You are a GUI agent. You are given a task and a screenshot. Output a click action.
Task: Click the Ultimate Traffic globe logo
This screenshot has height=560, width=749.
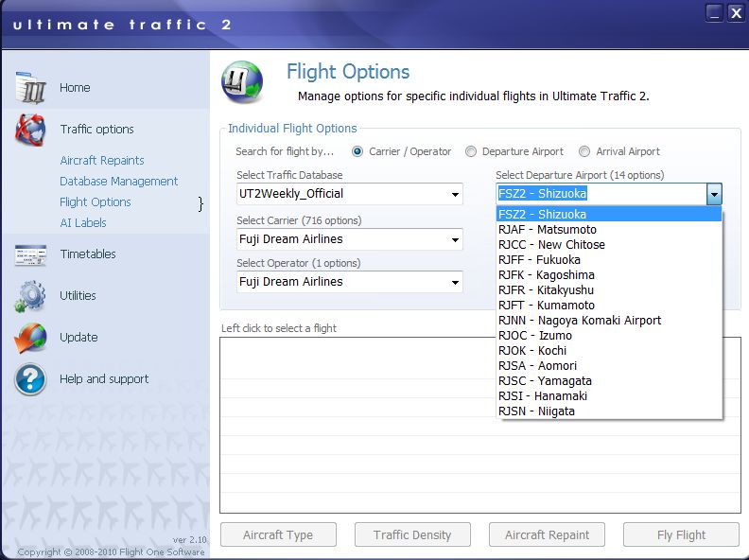pyautogui.click(x=242, y=82)
